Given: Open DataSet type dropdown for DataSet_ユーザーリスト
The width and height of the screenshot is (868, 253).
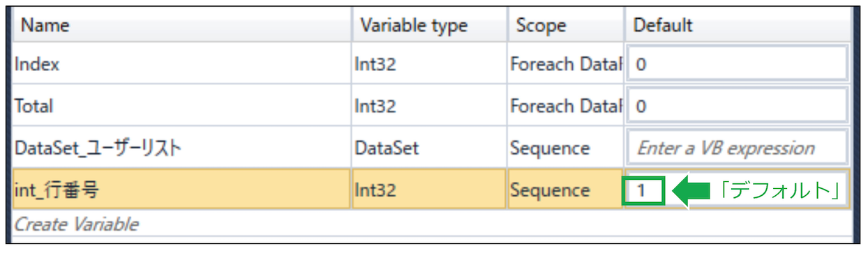Looking at the screenshot, I should [430, 148].
